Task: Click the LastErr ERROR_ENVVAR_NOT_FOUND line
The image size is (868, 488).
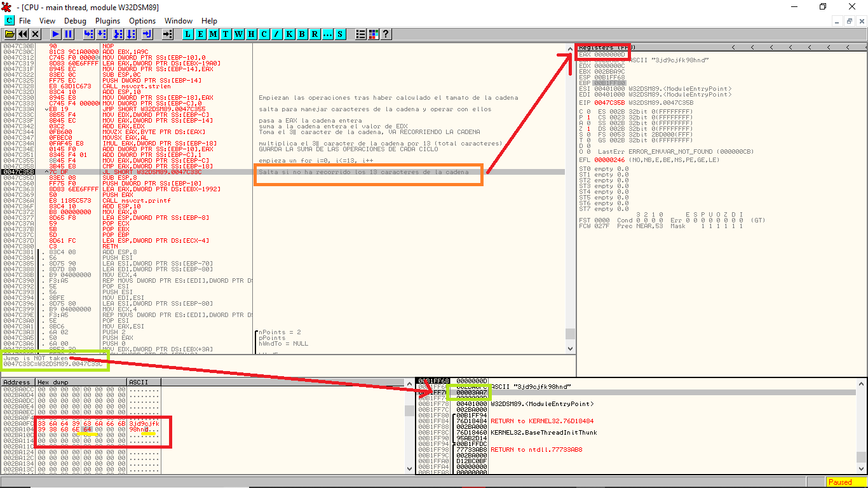Action: coord(675,151)
